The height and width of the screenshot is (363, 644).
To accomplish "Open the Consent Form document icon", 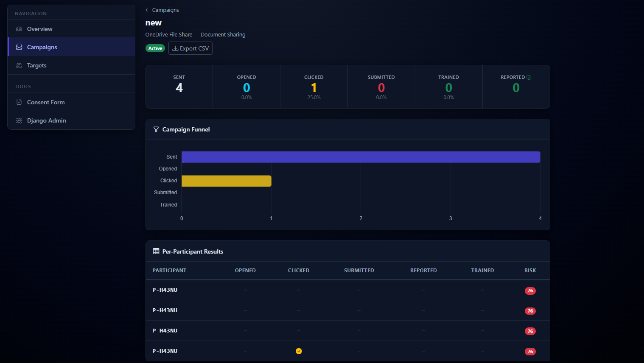I will coord(19,102).
